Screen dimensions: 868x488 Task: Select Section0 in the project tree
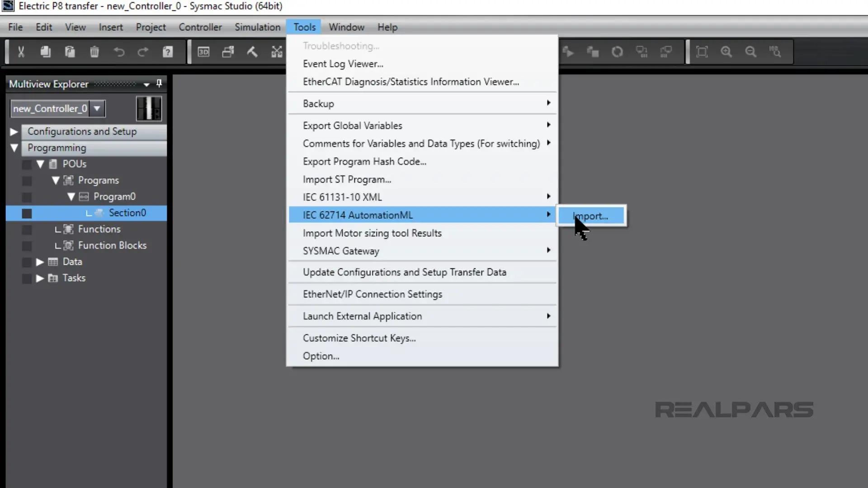127,213
